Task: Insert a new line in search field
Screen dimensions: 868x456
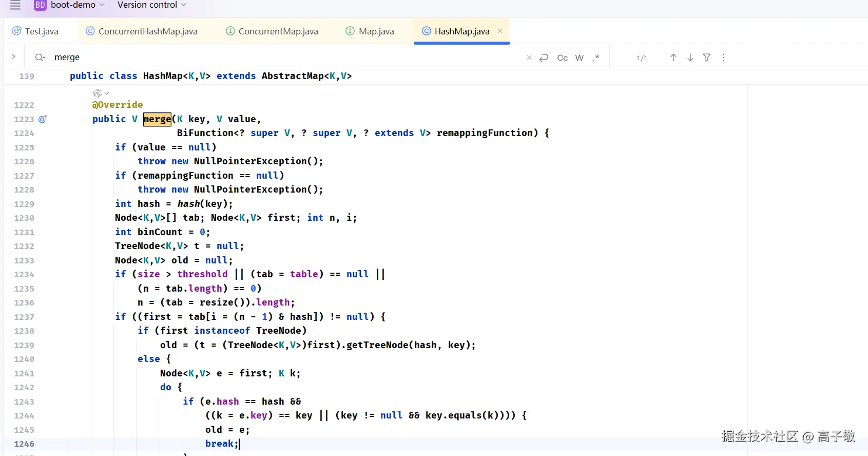Action: (x=544, y=58)
